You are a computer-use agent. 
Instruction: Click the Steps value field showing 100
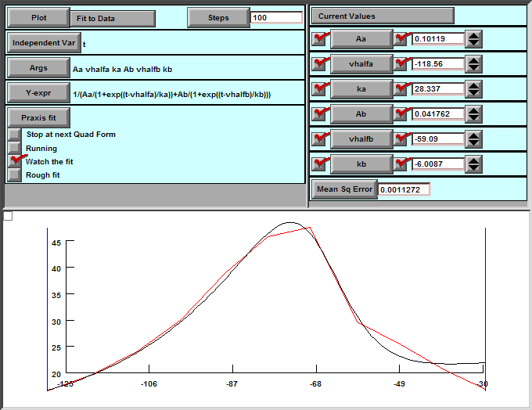tap(276, 18)
